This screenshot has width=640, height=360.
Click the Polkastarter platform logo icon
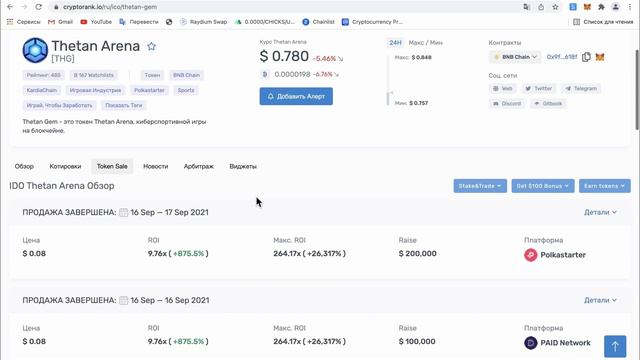[531, 255]
